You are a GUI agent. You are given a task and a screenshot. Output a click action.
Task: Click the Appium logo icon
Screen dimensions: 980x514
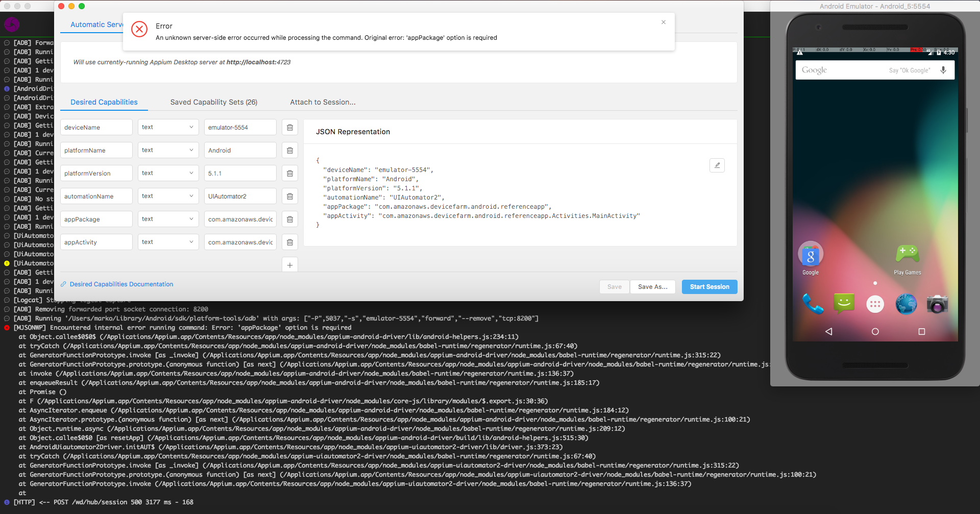click(12, 24)
